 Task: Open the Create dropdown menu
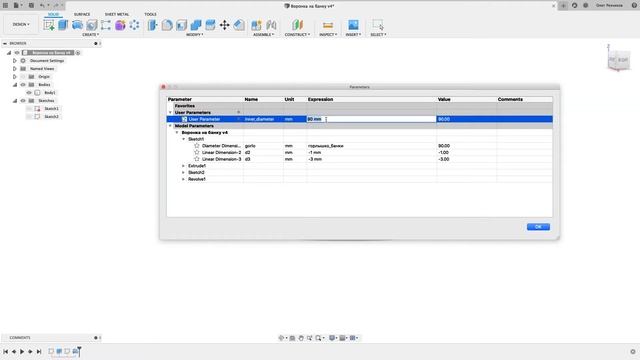pyautogui.click(x=91, y=35)
